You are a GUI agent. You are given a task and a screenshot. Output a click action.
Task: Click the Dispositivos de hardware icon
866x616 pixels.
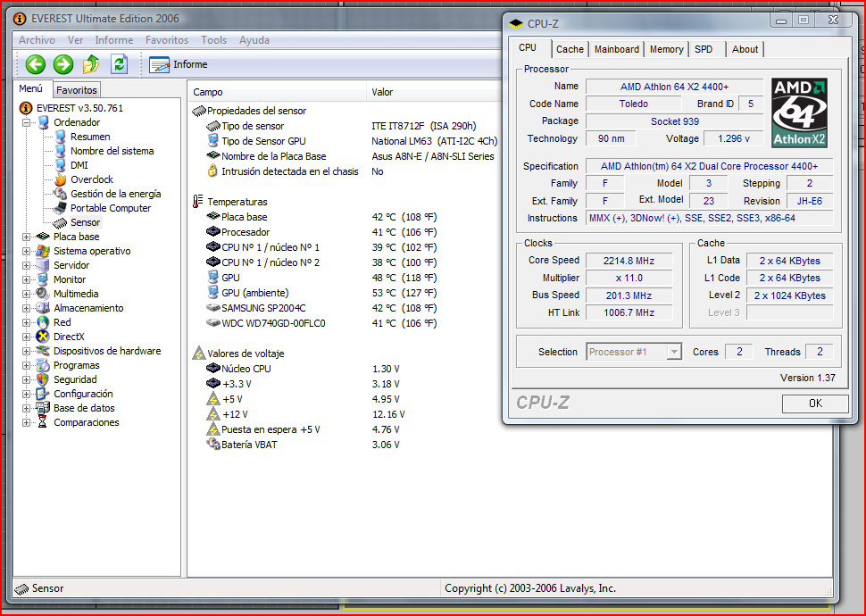coord(43,351)
